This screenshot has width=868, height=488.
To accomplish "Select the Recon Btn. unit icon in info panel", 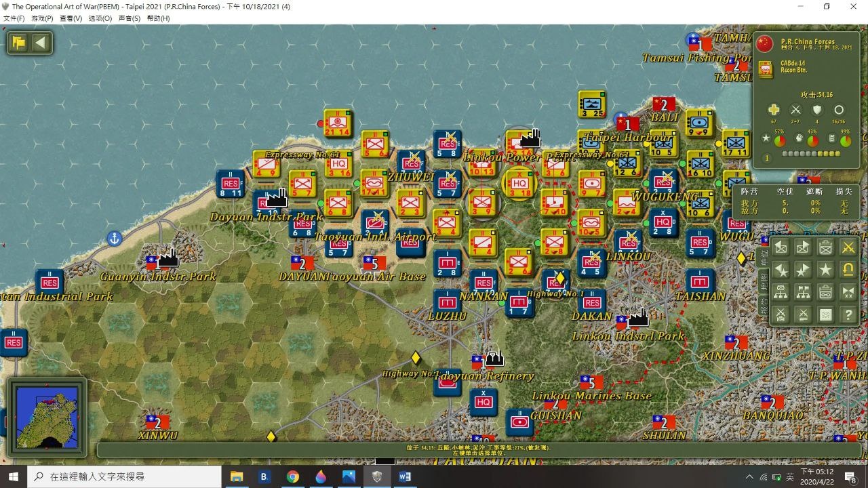I will [x=766, y=69].
